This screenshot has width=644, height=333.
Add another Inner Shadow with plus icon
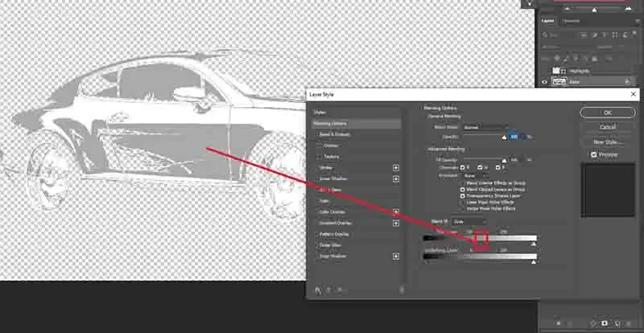[x=396, y=179]
